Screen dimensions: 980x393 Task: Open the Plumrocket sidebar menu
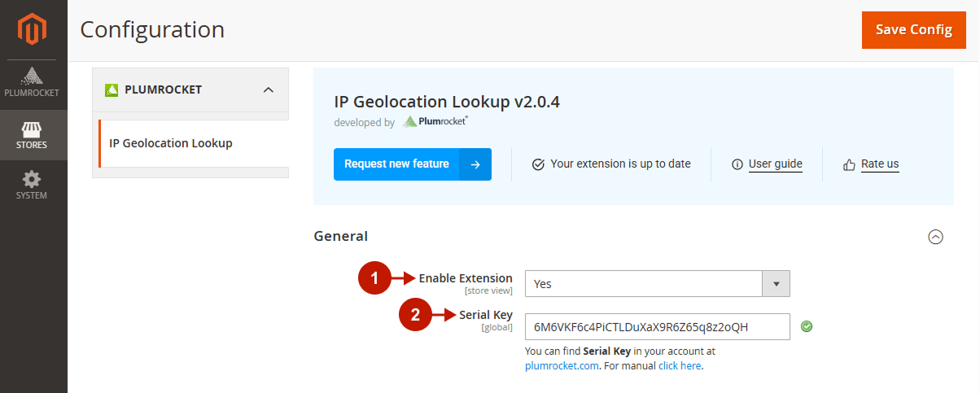tap(33, 81)
